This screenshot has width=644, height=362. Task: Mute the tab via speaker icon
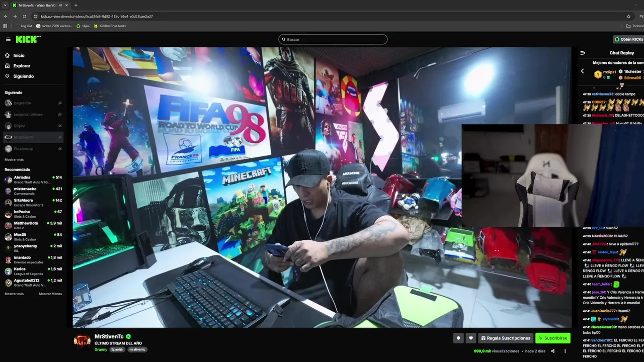(x=60, y=5)
